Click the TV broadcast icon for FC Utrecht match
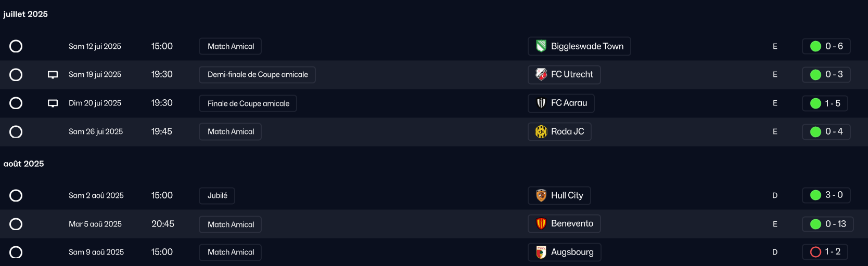868x266 pixels. [53, 75]
